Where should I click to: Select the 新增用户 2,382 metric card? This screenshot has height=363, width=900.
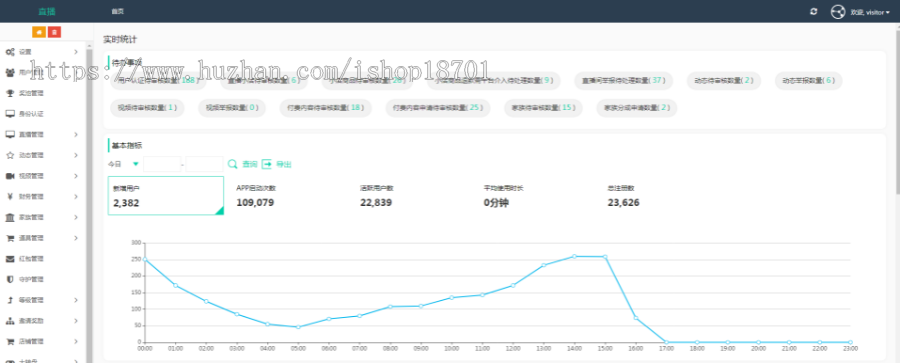166,196
